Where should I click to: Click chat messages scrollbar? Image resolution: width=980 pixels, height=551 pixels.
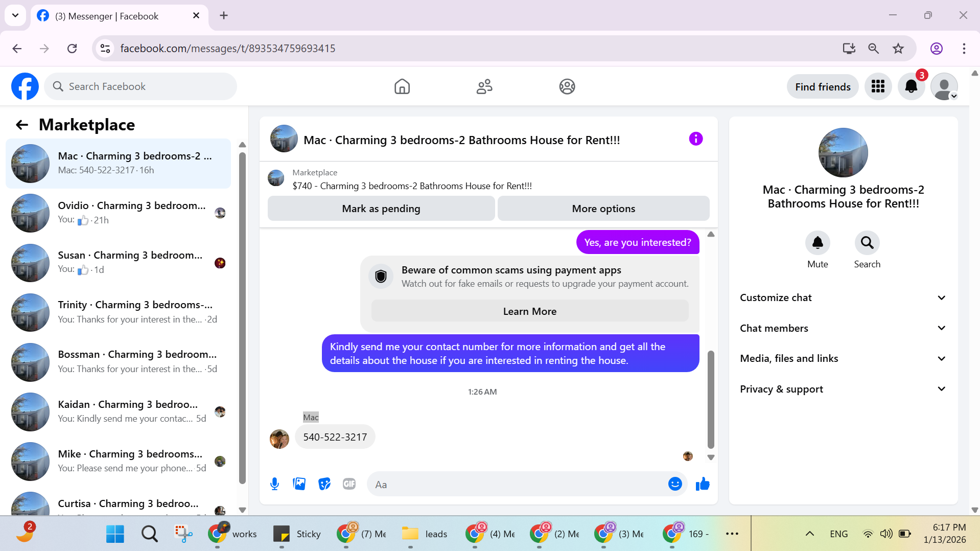click(711, 400)
